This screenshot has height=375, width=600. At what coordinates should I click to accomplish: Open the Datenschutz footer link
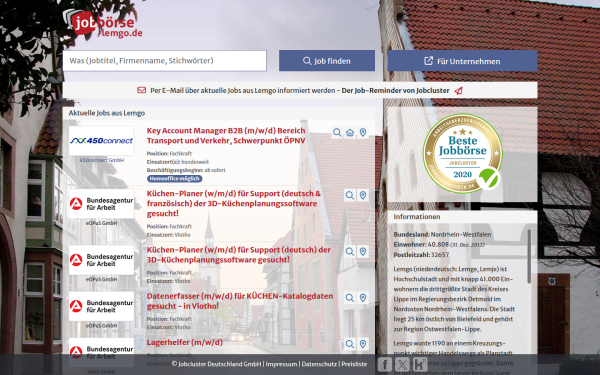coord(319,364)
